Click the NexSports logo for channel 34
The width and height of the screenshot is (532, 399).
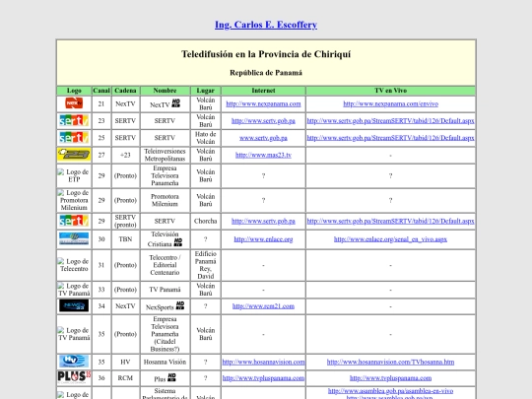point(74,305)
